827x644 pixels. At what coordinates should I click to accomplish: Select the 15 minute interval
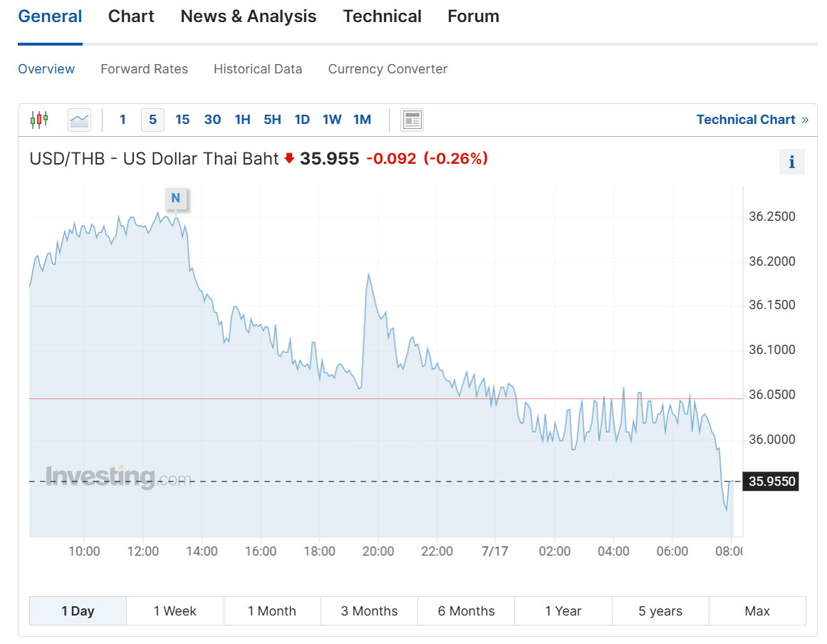(x=182, y=120)
